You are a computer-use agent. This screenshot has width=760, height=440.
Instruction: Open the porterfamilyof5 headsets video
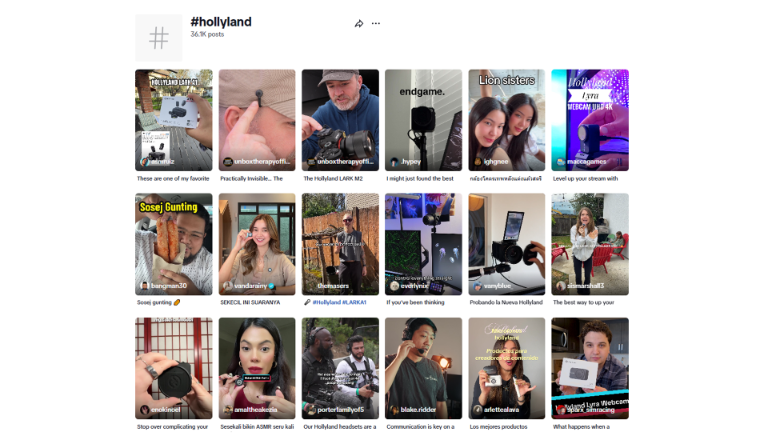(x=340, y=368)
